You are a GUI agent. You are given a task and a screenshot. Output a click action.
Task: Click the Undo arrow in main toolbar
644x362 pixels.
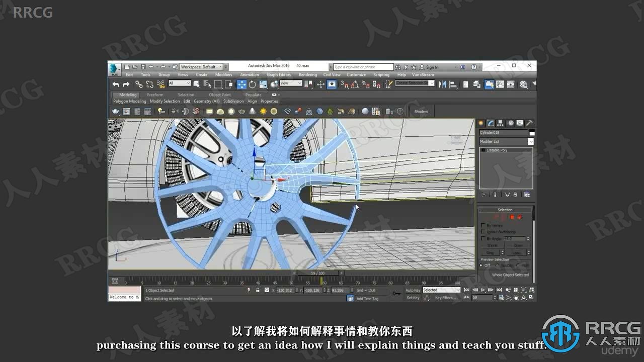[x=116, y=84]
